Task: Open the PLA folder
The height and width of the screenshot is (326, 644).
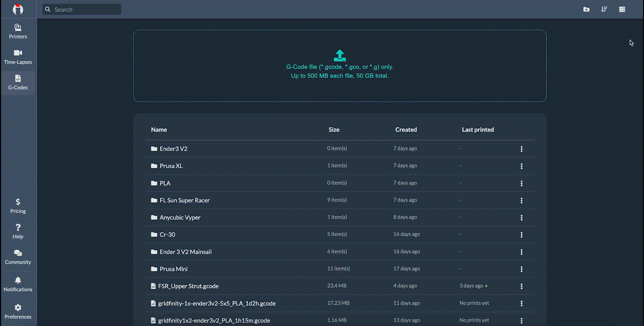Action: (165, 183)
